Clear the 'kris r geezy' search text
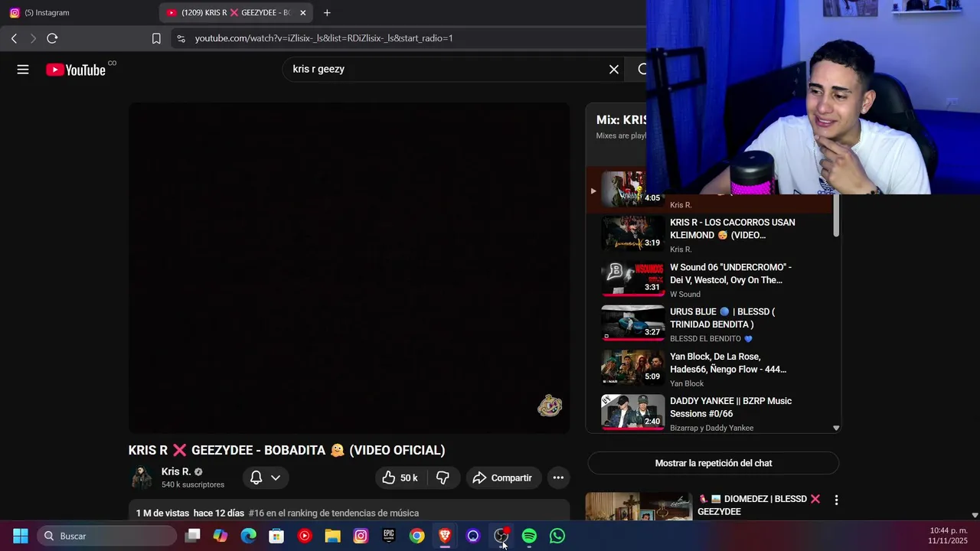Screen dimensions: 980x551 (x=614, y=70)
